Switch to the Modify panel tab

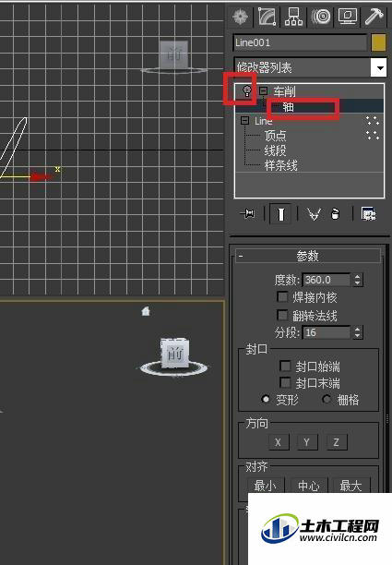267,17
